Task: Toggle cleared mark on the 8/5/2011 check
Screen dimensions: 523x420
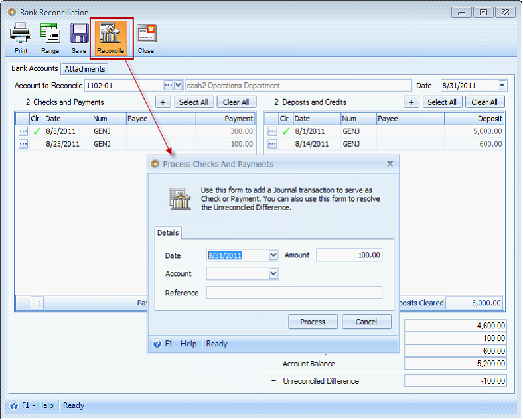Action: [37, 131]
